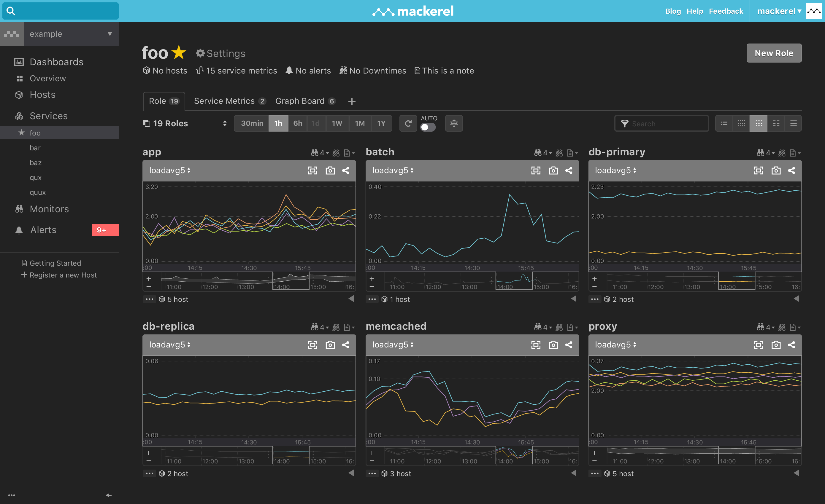Toggle the foo service favorite star
The width and height of the screenshot is (825, 504).
179,53
